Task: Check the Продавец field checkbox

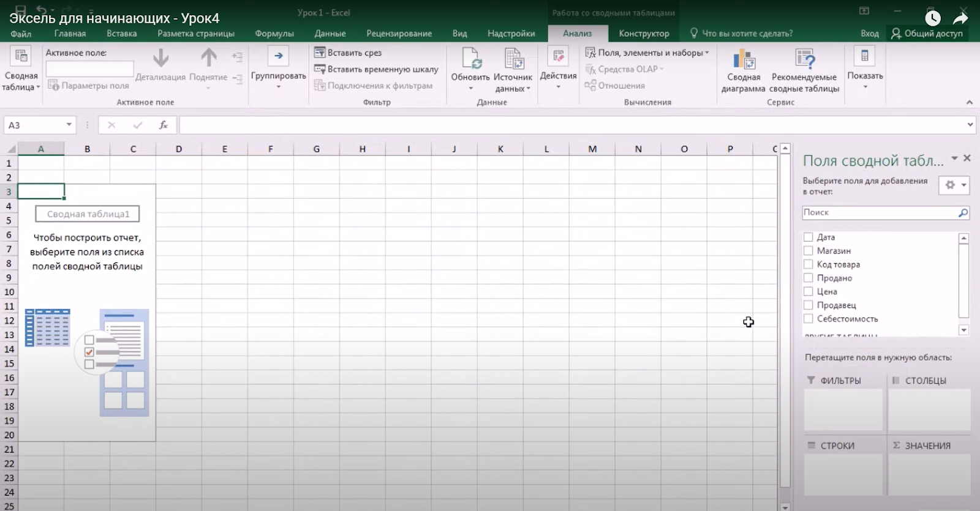Action: point(809,305)
